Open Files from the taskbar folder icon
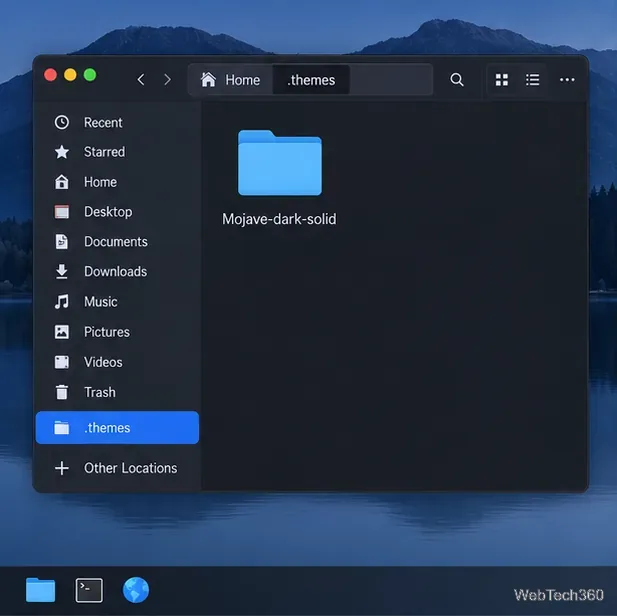The height and width of the screenshot is (616, 617). point(41,590)
